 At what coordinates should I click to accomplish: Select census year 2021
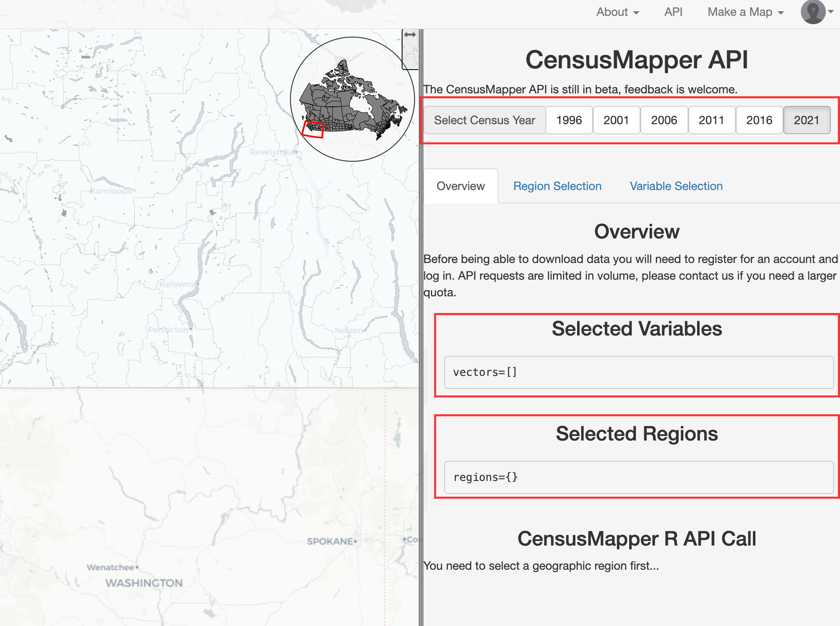point(807,120)
